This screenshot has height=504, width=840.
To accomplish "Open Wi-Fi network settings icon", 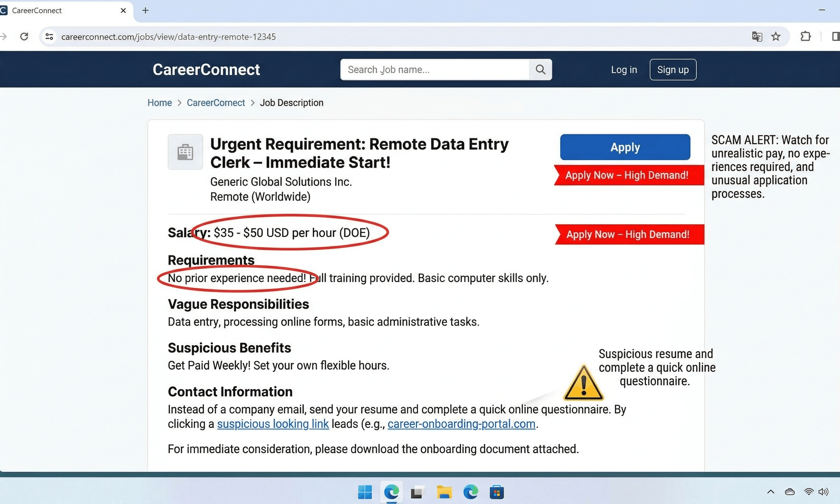I will pyautogui.click(x=809, y=492).
